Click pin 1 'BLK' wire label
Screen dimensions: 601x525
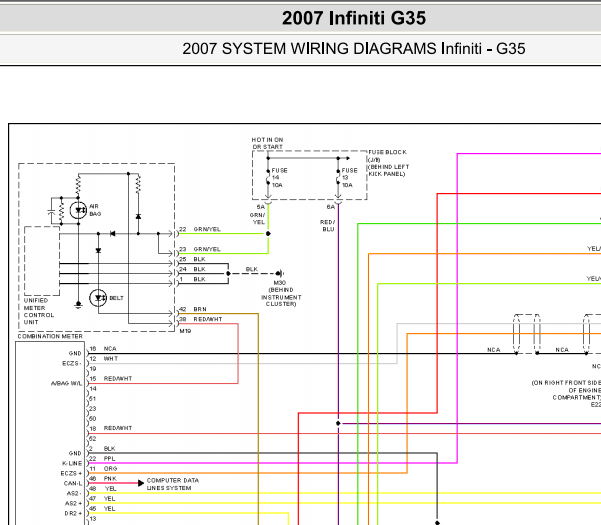pos(199,279)
